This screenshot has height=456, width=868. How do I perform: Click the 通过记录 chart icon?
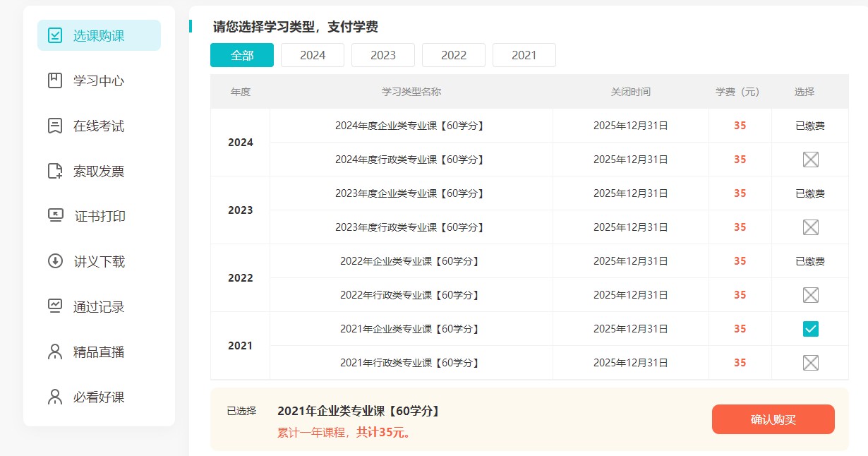55,306
